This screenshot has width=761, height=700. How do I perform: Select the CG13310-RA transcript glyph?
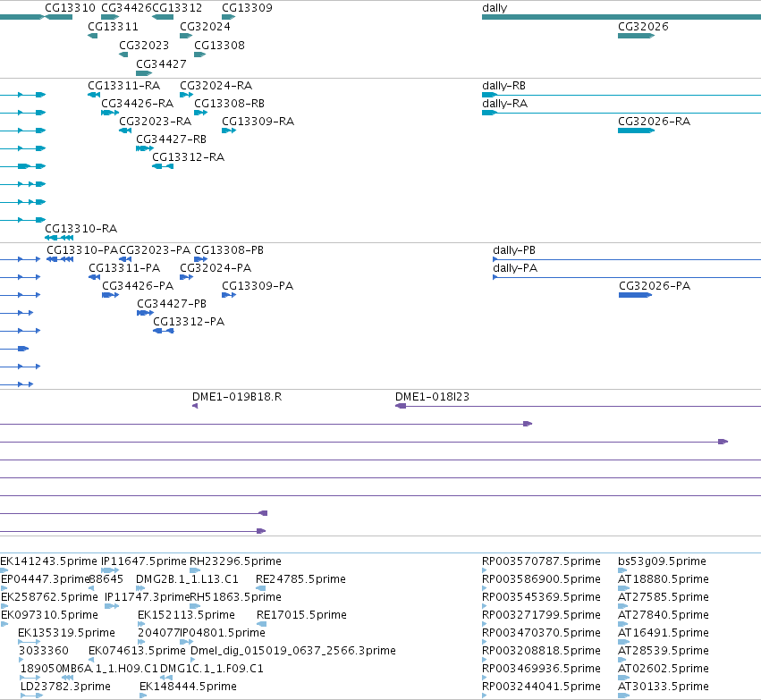click(59, 238)
